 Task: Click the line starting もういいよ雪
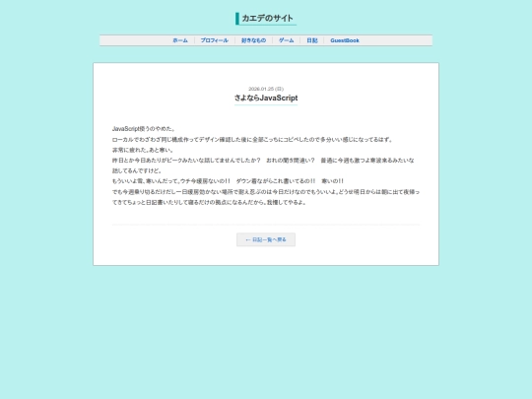click(x=228, y=181)
